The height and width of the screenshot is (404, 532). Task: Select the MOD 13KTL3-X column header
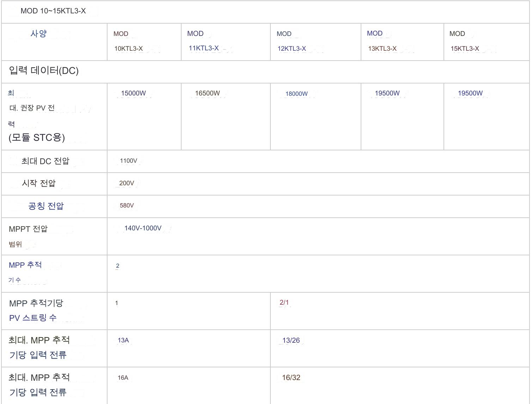(382, 41)
